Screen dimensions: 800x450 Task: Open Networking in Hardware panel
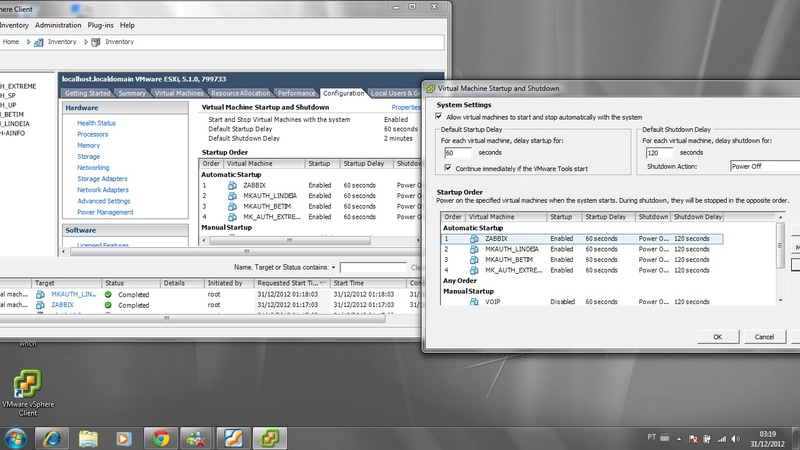coord(93,167)
